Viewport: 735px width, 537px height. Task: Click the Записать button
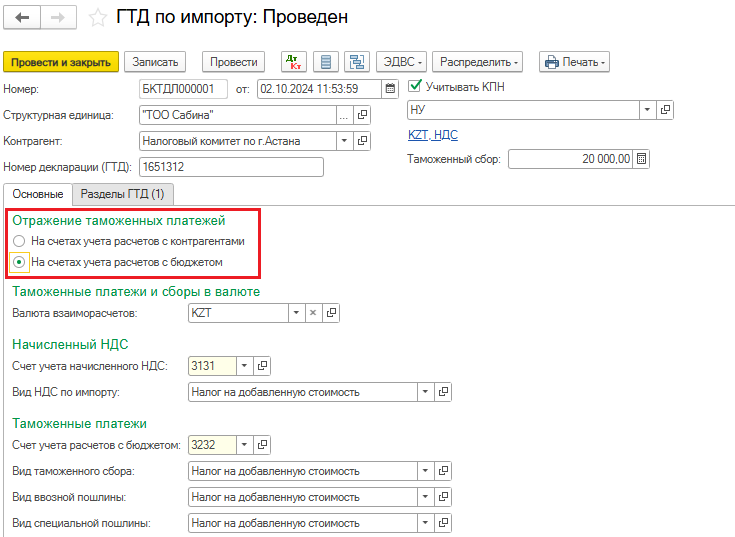tap(155, 62)
